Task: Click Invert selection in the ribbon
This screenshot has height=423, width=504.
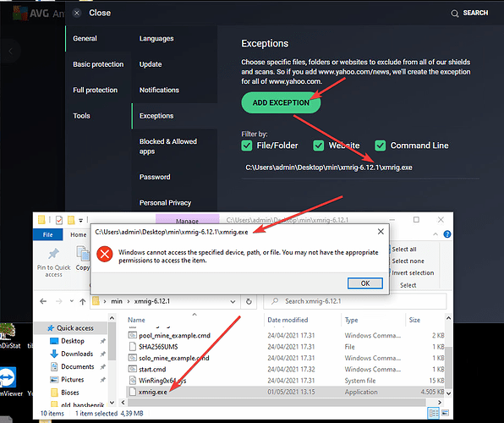Action: (x=413, y=272)
